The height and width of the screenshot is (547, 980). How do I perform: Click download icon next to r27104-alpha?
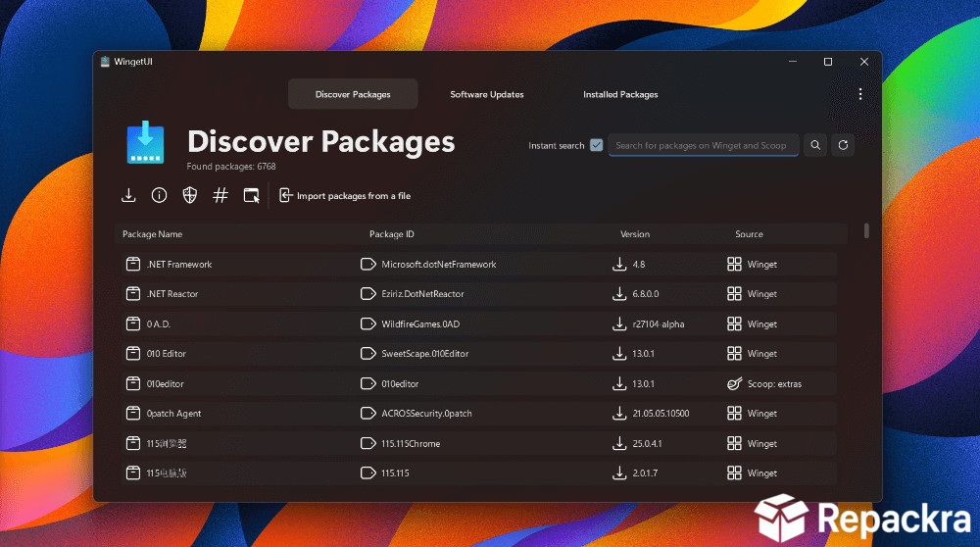point(619,323)
